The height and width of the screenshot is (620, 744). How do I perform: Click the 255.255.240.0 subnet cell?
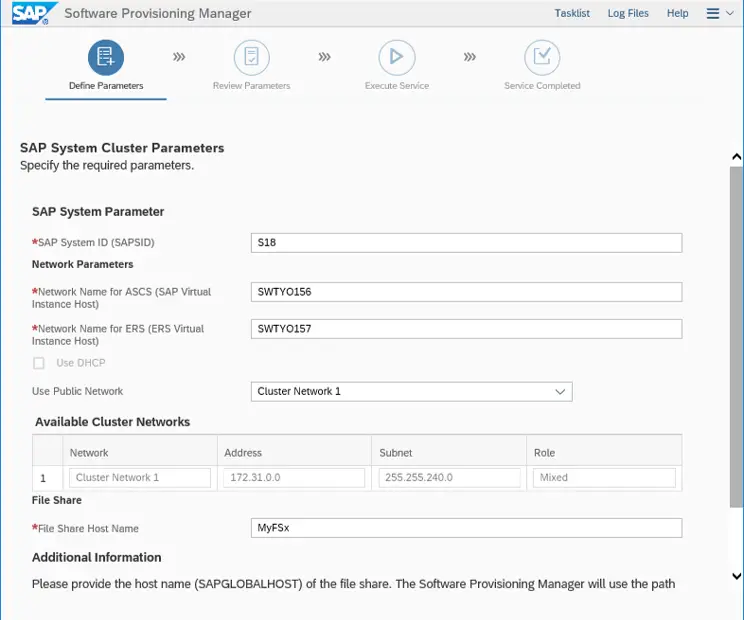pyautogui.click(x=449, y=478)
